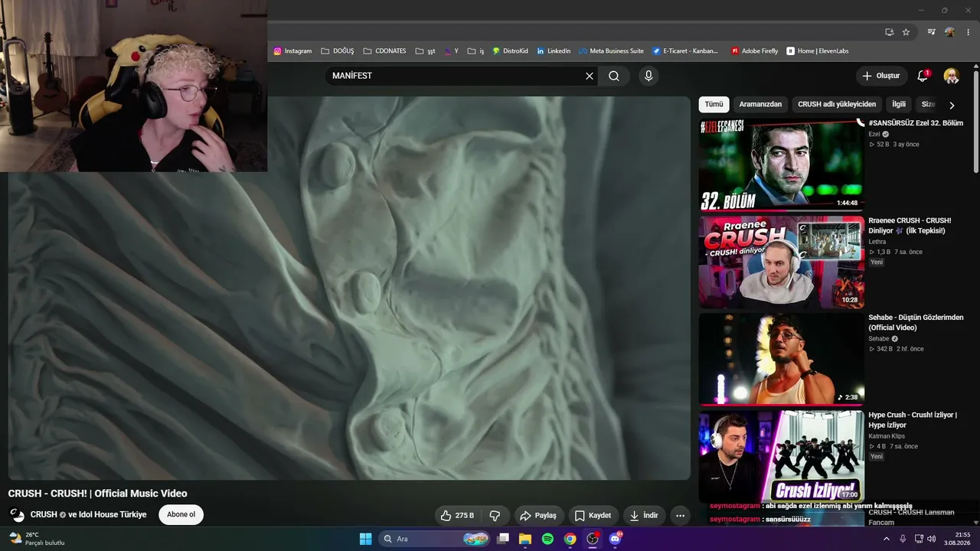This screenshot has width=980, height=551.
Task: Switch to Chrome on the taskbar
Action: [570, 539]
